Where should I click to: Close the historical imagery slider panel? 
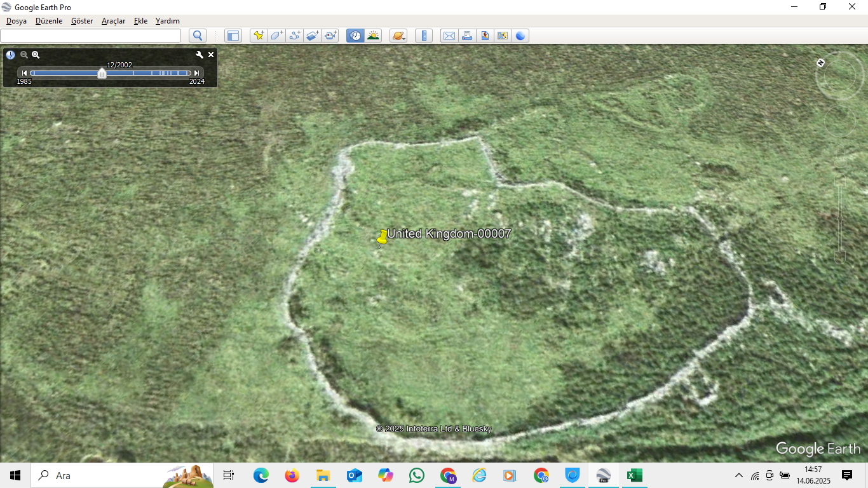(211, 55)
